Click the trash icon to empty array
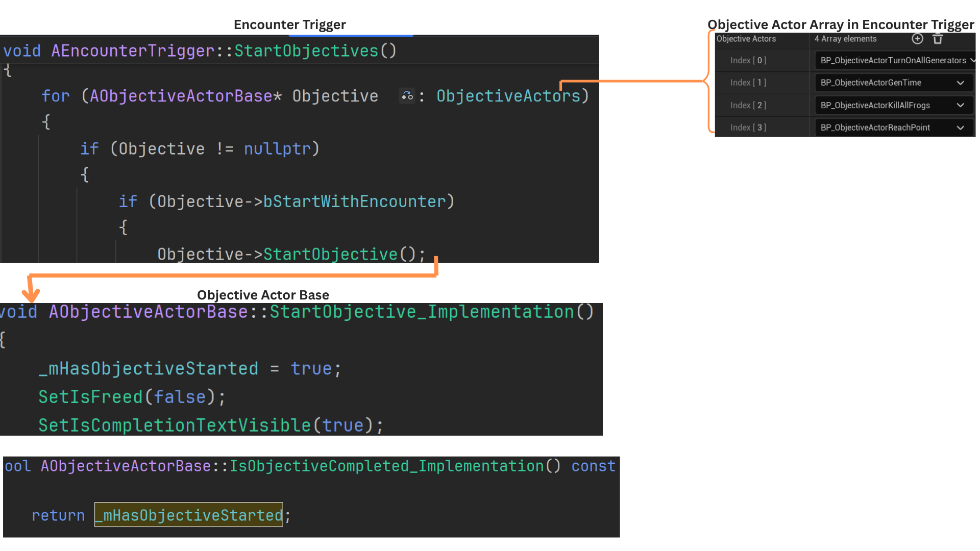980x551 pixels. click(x=938, y=39)
